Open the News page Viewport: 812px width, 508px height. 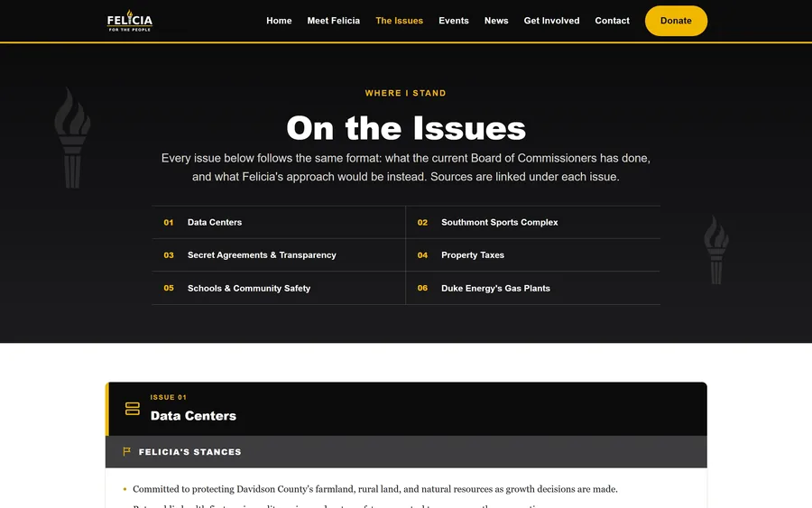coord(496,21)
